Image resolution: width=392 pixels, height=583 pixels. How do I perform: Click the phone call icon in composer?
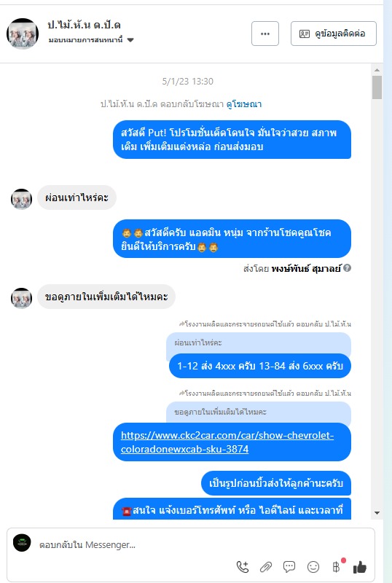(x=243, y=567)
